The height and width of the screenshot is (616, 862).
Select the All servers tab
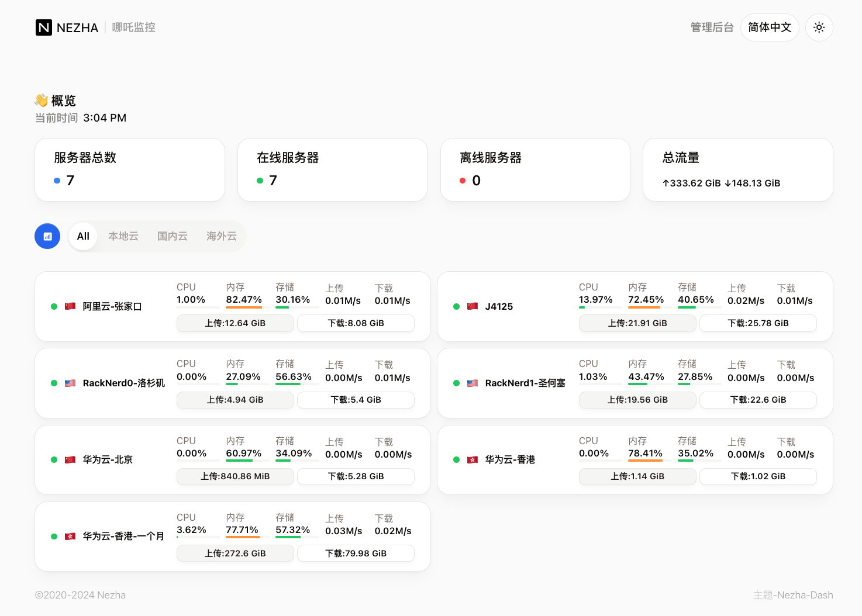tap(82, 236)
